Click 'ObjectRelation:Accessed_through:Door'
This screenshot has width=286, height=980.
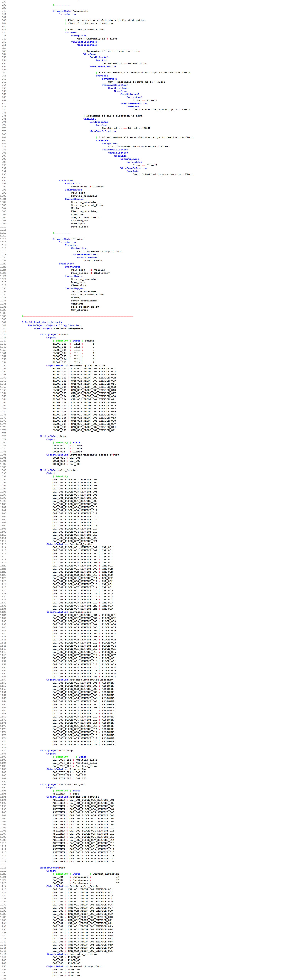click(74, 966)
